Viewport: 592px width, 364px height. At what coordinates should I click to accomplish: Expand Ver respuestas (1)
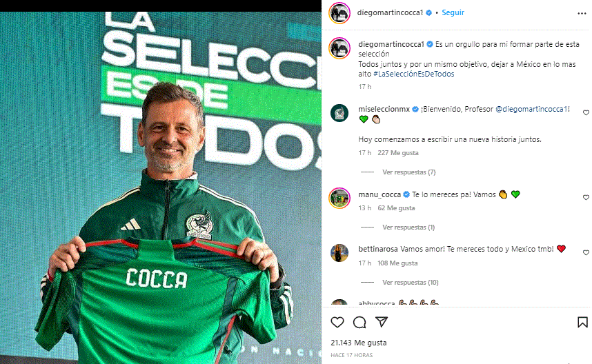pyautogui.click(x=408, y=227)
